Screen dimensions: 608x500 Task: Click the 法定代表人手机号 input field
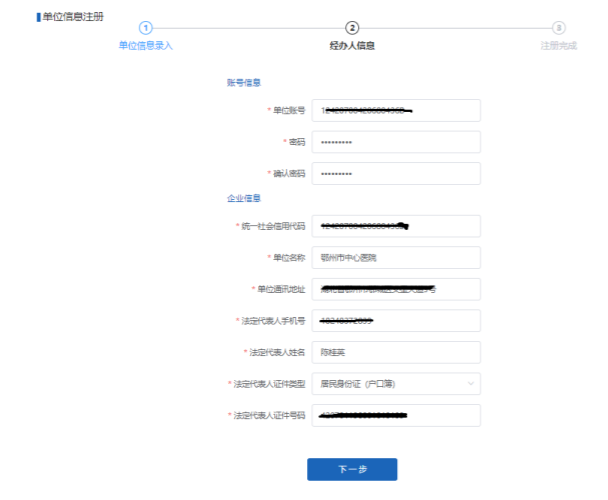click(396, 321)
